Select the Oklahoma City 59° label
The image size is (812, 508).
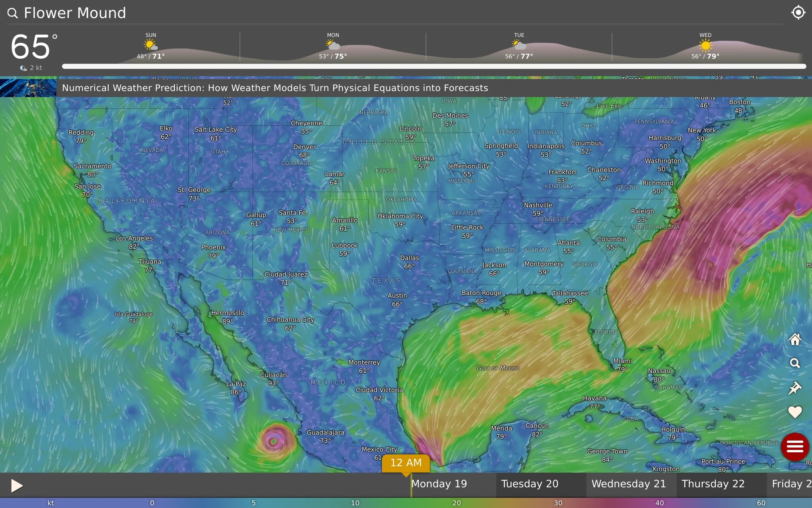pyautogui.click(x=400, y=220)
